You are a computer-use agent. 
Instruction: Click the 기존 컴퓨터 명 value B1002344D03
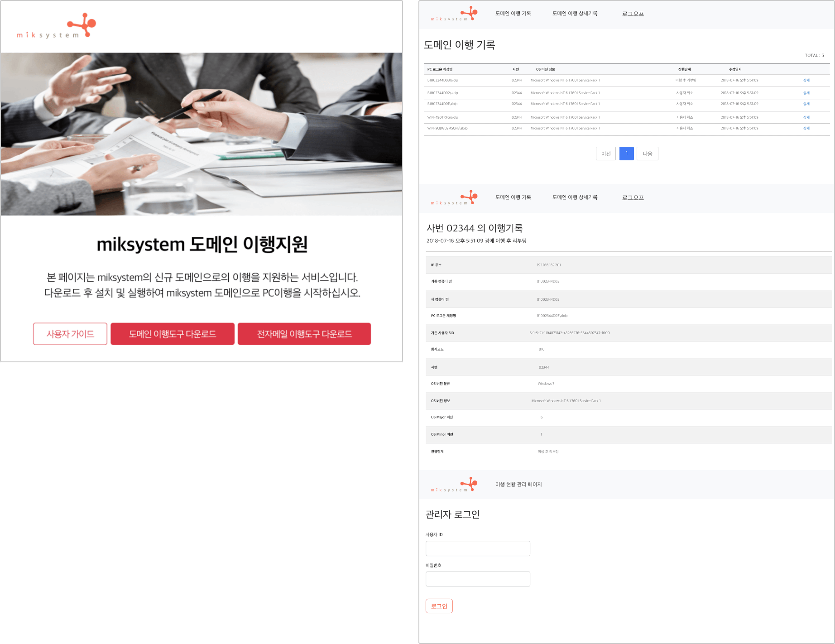[548, 282]
